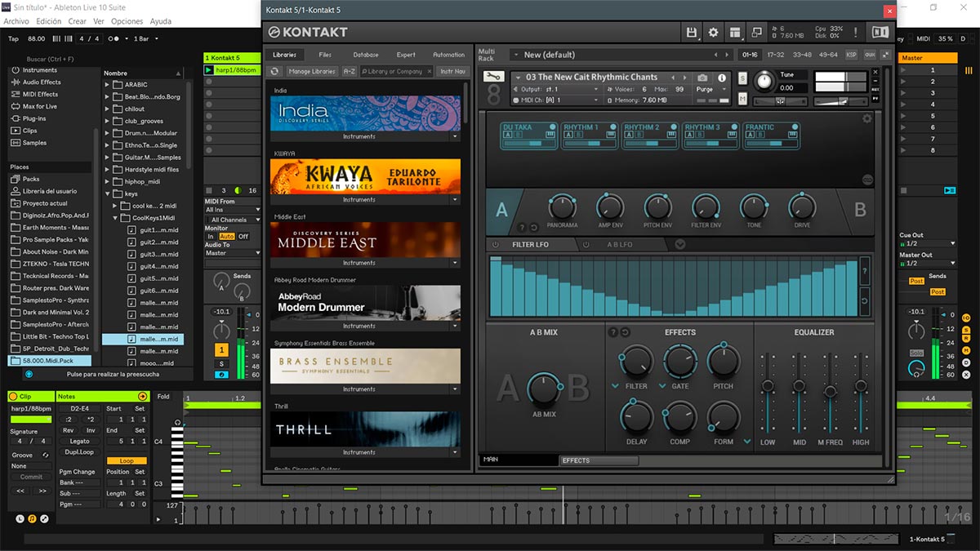Set Monitor to In

[x=211, y=237]
